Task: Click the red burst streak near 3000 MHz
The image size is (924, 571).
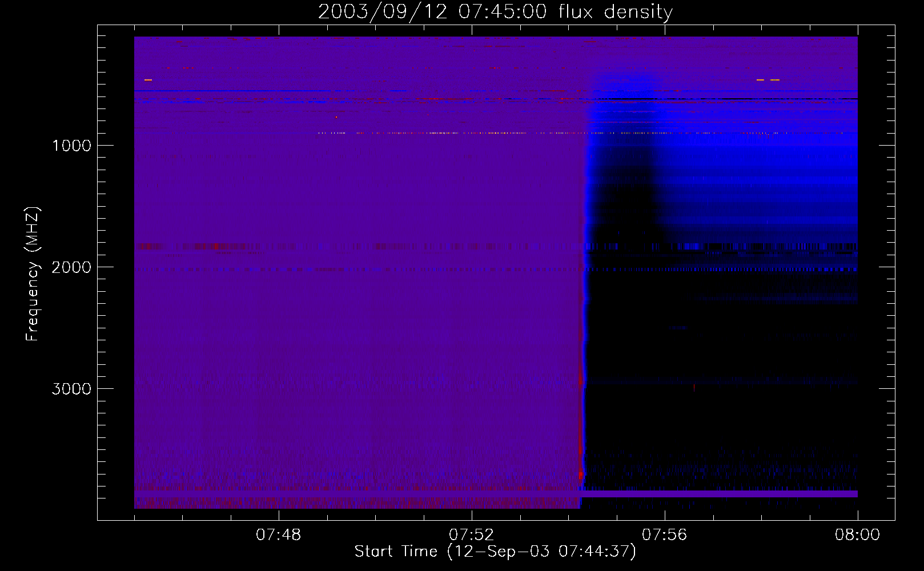Action: pos(581,423)
